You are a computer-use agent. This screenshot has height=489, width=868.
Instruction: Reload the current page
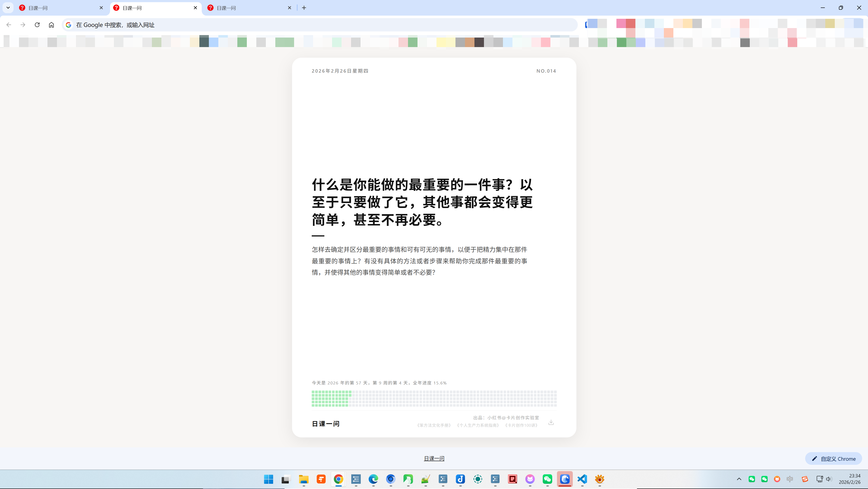(x=37, y=25)
